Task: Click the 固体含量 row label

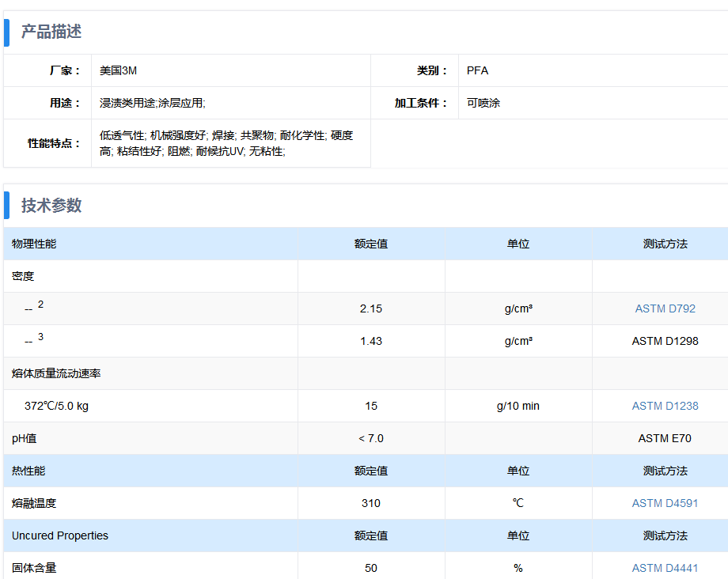Action: pos(34,568)
